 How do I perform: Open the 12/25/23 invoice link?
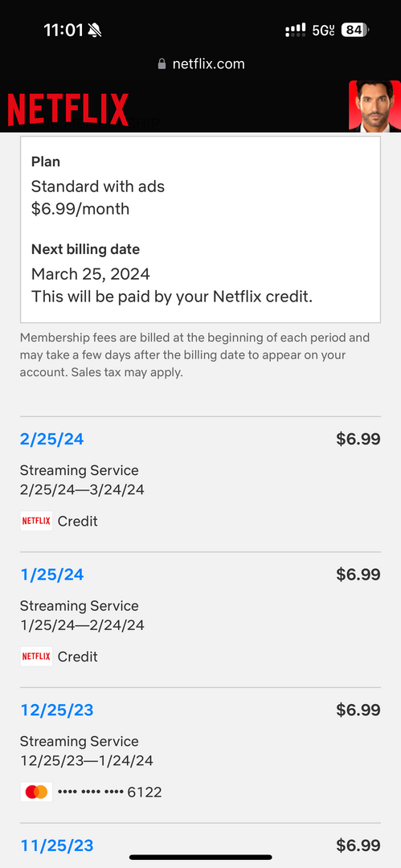(x=57, y=710)
